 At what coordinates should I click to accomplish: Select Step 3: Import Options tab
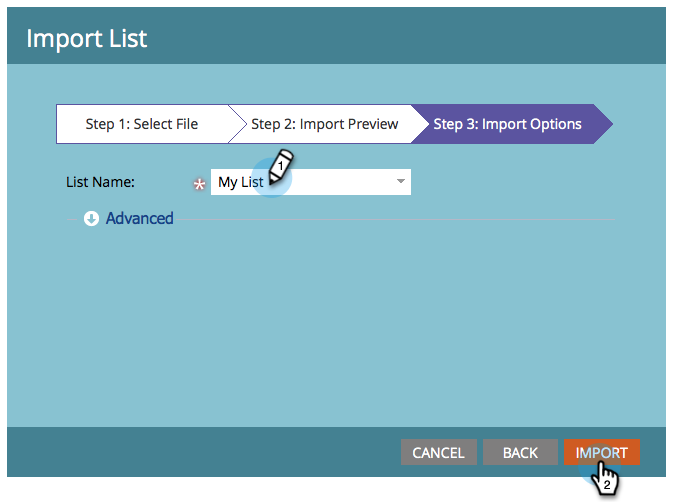507,124
